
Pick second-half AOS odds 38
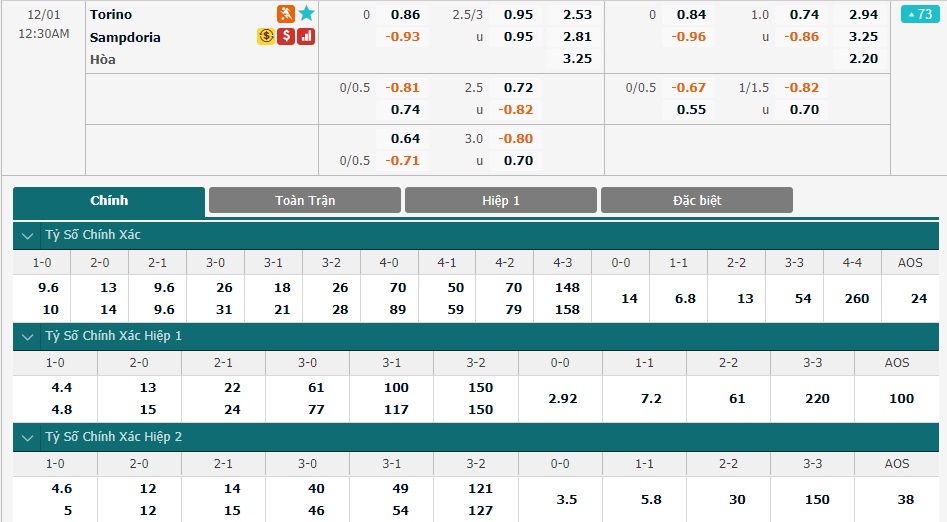[905, 500]
